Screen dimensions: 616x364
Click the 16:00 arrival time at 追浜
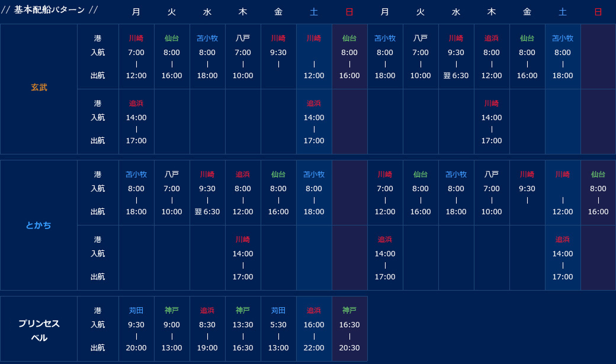(314, 325)
